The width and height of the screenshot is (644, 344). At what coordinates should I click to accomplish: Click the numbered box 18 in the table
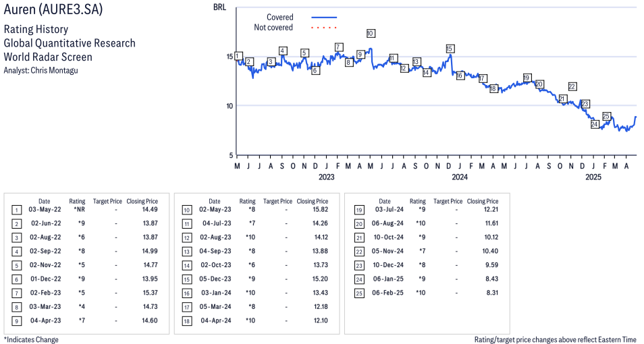pos(187,321)
